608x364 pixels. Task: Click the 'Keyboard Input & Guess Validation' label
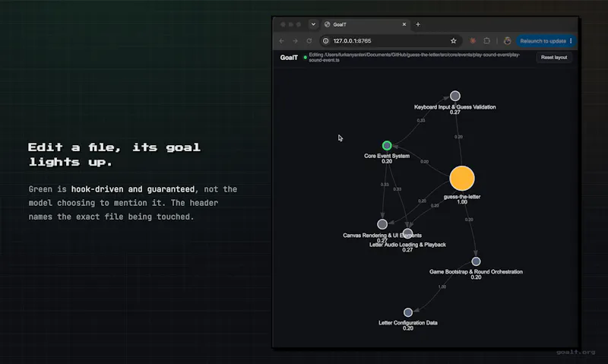click(x=454, y=107)
